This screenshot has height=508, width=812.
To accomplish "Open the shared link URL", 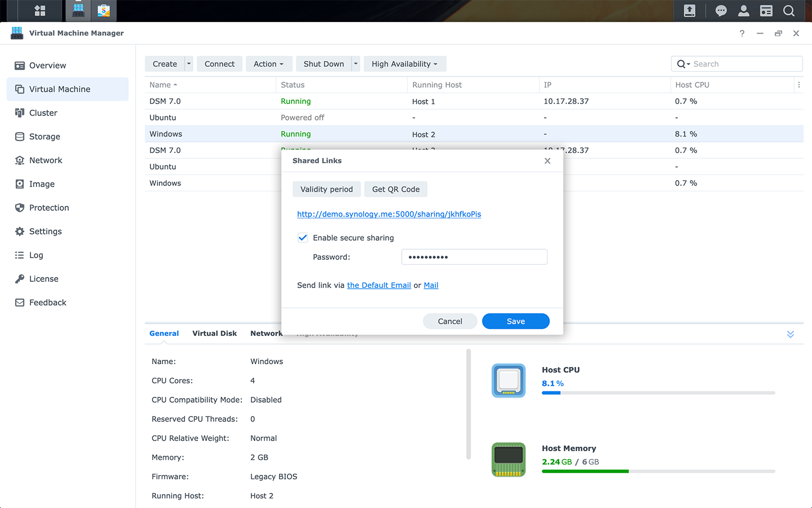I will tap(389, 214).
